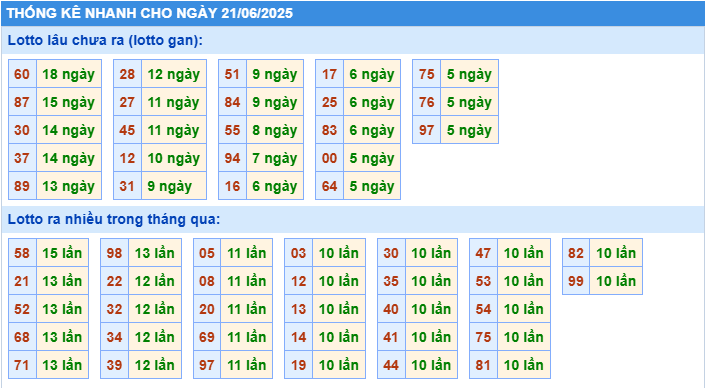This screenshot has width=707, height=388.
Task: Click lotto number 89
Action: tap(22, 186)
